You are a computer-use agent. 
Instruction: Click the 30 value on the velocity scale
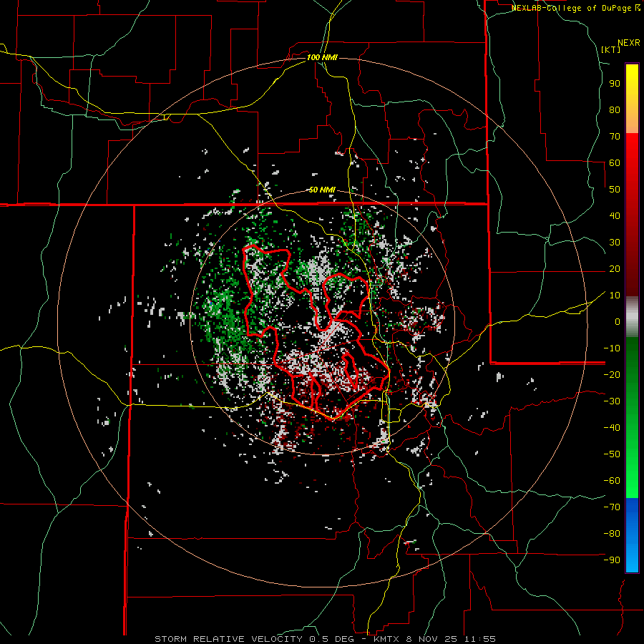[x=615, y=243]
